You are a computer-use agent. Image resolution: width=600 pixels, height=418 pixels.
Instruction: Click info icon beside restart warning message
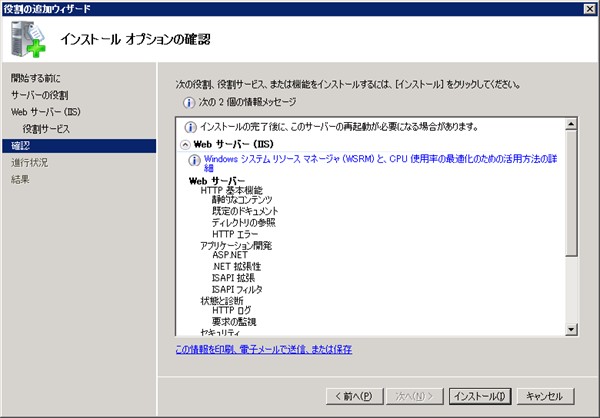pyautogui.click(x=191, y=127)
